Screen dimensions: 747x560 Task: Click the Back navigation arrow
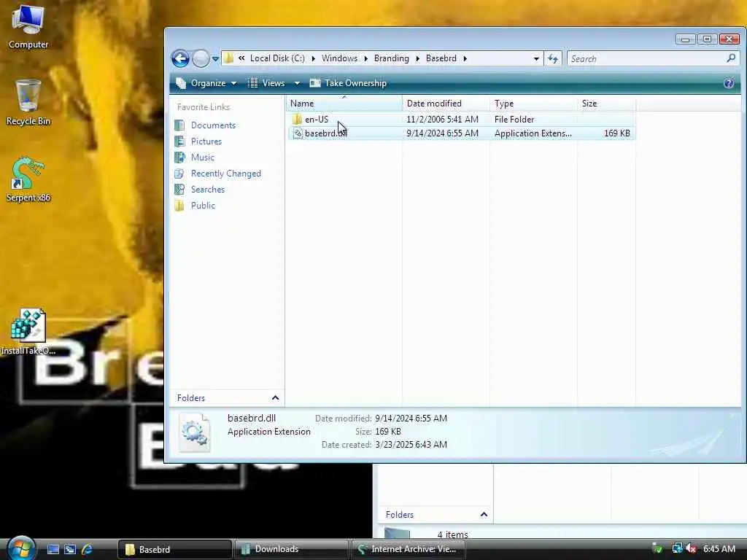181,58
